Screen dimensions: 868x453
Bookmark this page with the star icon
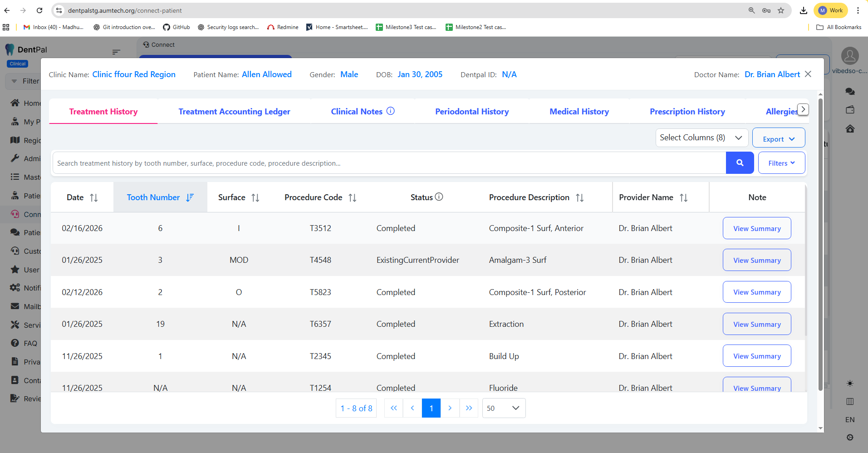[x=781, y=10]
